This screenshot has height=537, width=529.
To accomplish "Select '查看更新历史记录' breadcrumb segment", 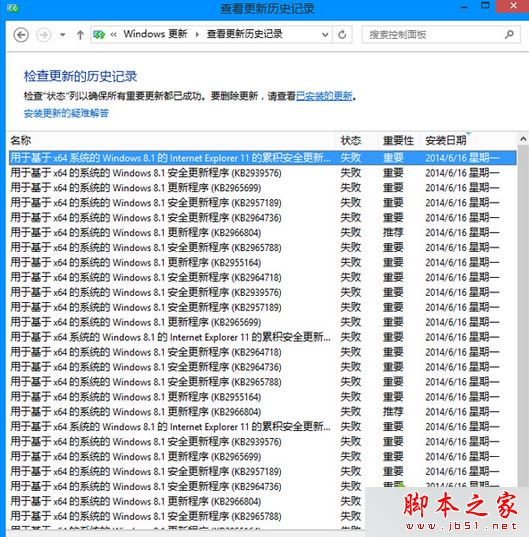I will (244, 34).
